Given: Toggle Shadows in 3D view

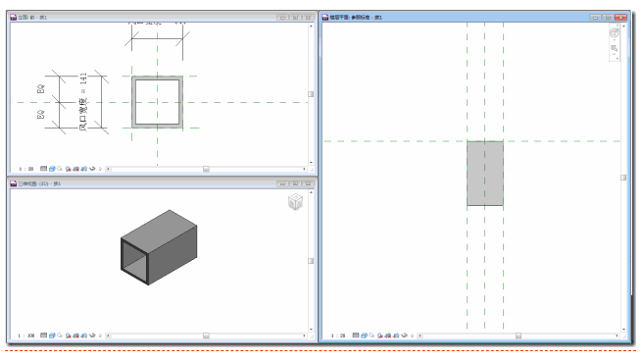Looking at the screenshot, I should (x=68, y=335).
